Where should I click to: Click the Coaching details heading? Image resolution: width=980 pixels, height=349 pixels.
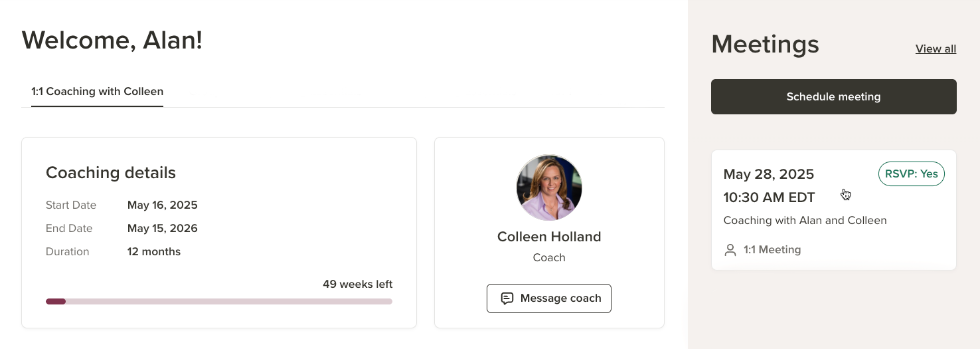point(111,173)
